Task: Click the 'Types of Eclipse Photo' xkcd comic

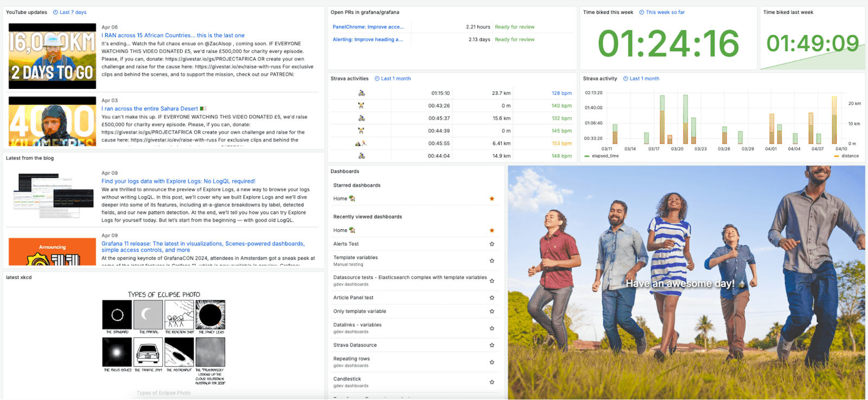Action: click(164, 338)
